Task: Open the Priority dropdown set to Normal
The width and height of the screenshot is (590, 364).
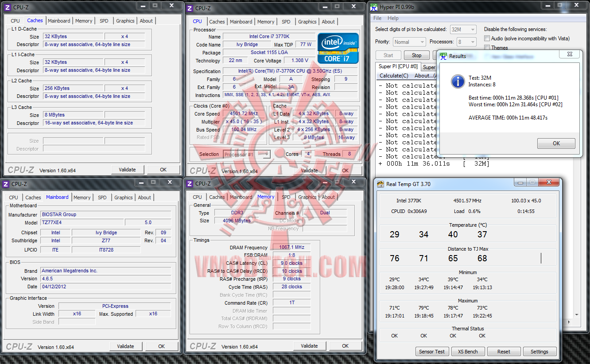Action: coord(409,42)
